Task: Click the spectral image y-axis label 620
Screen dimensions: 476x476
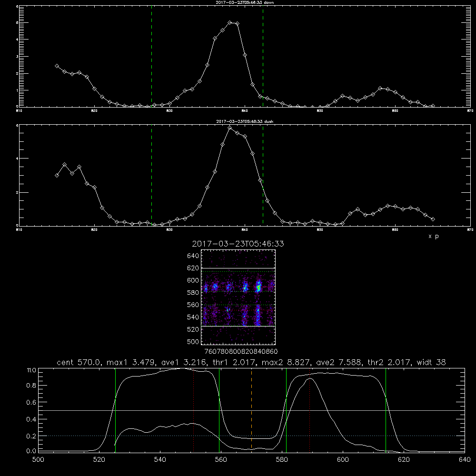Action: tap(193, 268)
